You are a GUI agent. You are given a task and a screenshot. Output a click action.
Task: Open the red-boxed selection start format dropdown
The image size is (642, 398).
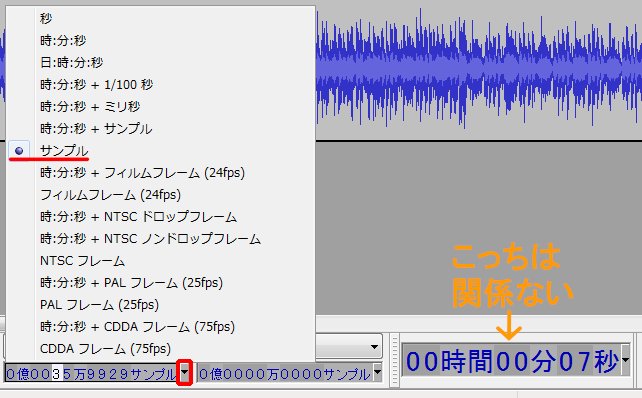[x=185, y=372]
